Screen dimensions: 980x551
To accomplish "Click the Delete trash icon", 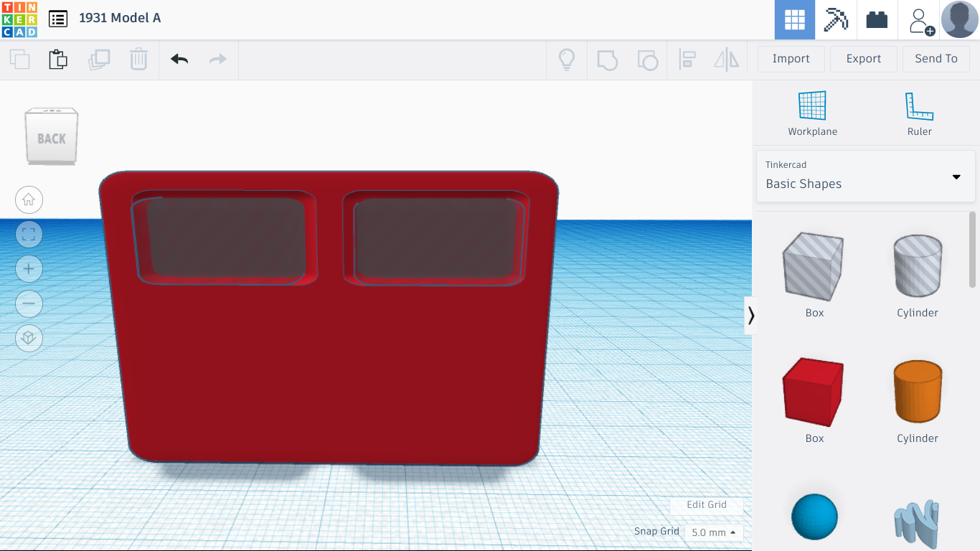I will pyautogui.click(x=138, y=59).
